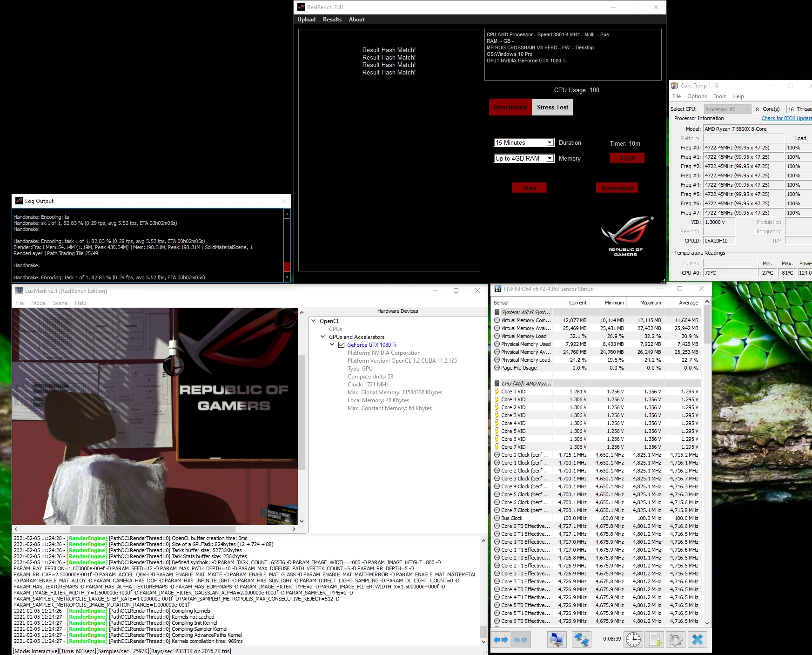Open LuxMark Scene menu
The width and height of the screenshot is (812, 655).
[60, 303]
